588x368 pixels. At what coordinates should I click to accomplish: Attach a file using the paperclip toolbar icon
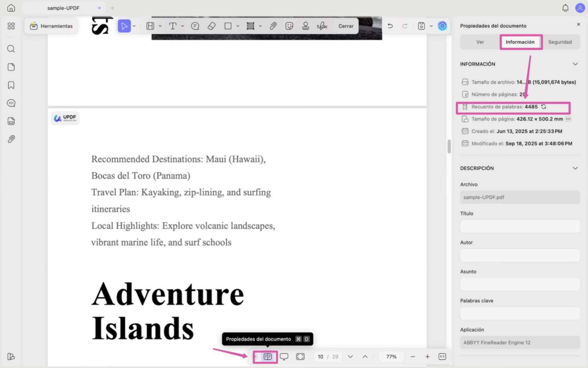tap(273, 26)
